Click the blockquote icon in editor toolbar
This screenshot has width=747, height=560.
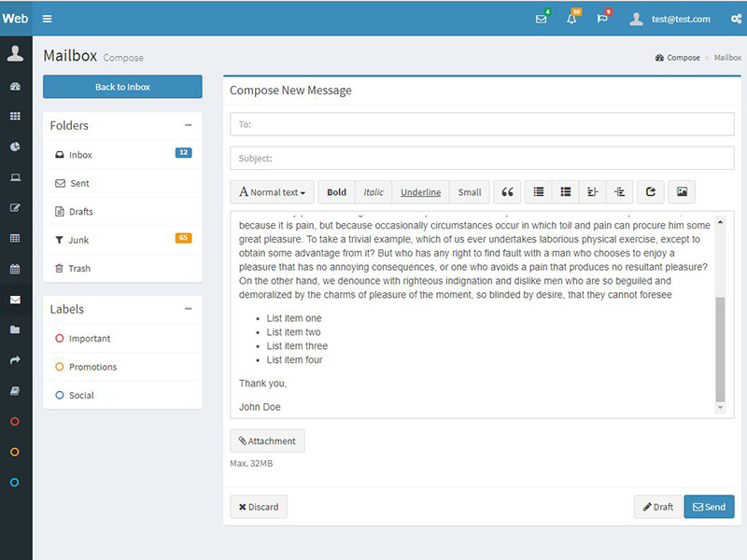(507, 192)
